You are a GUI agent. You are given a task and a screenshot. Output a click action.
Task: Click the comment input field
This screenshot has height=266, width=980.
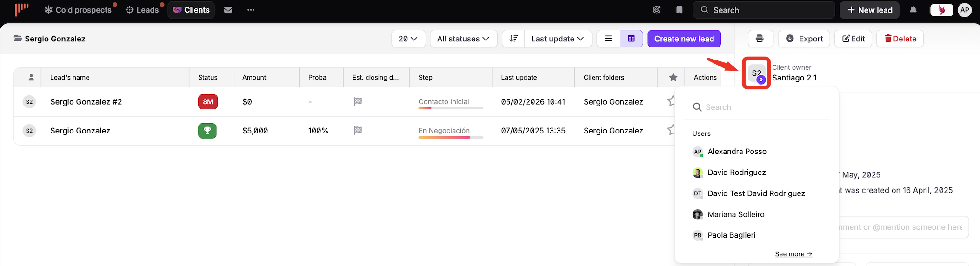tap(904, 227)
